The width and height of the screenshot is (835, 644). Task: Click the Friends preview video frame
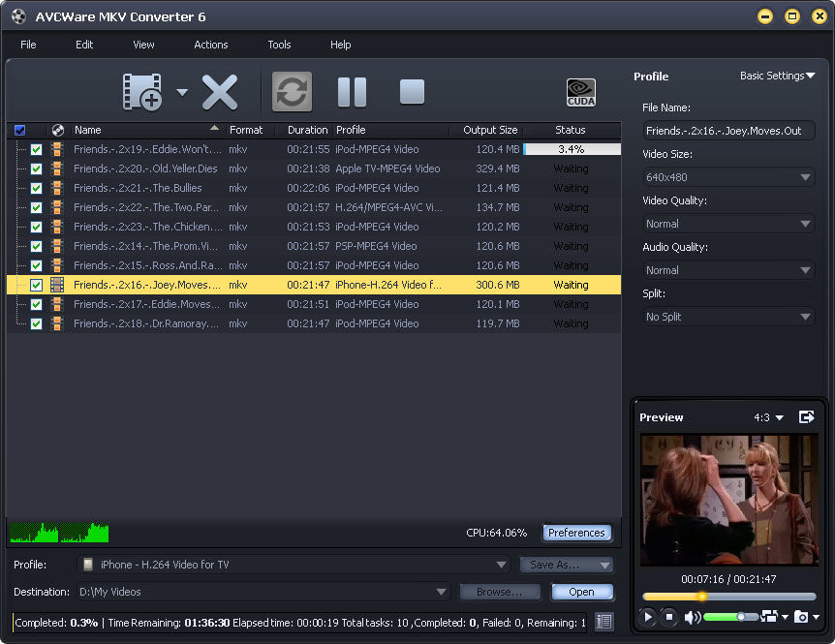coord(729,500)
